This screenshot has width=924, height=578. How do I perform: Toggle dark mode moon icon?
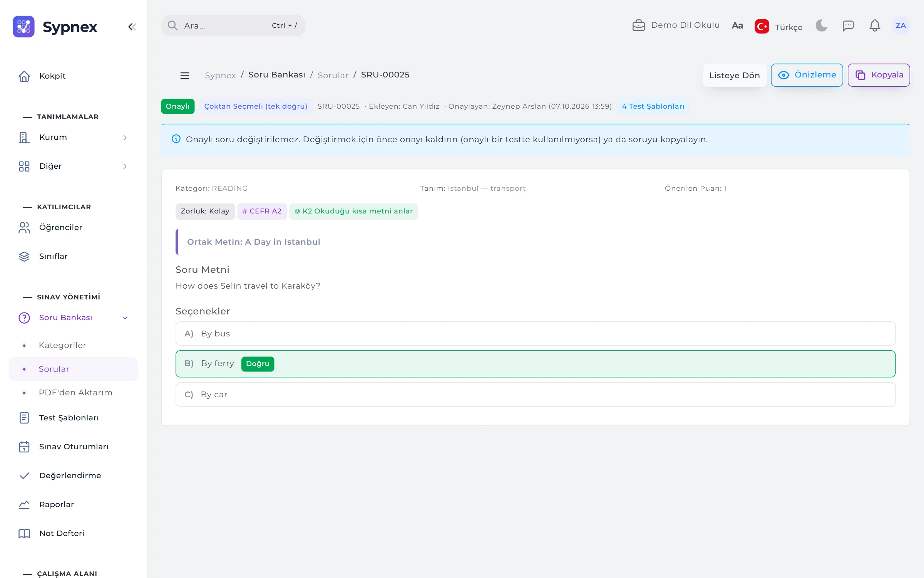(822, 26)
